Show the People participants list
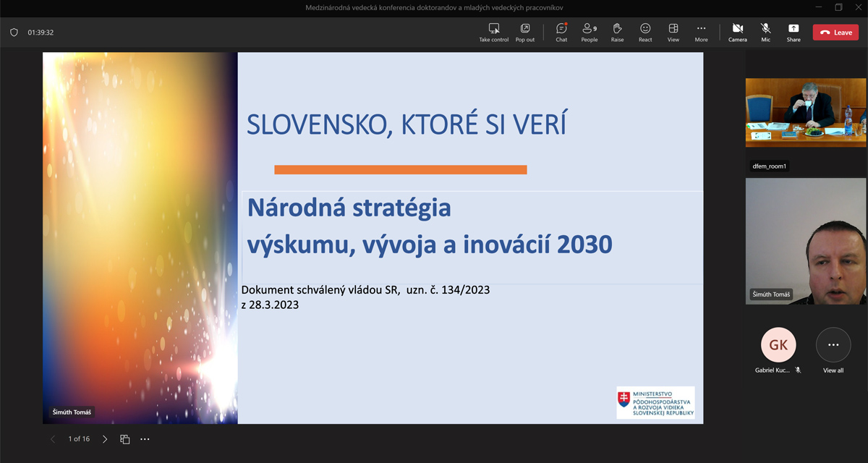868x463 pixels. [589, 29]
